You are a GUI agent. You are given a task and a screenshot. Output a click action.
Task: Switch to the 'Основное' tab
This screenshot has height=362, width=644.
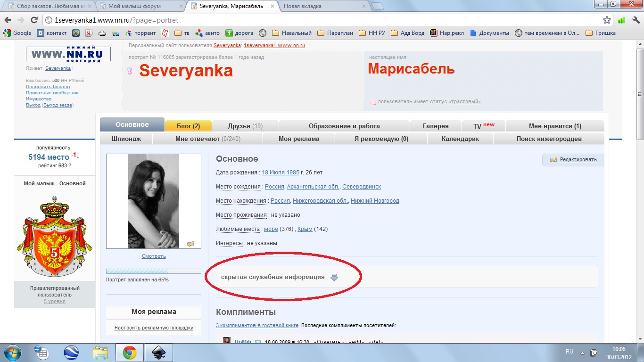tap(132, 124)
